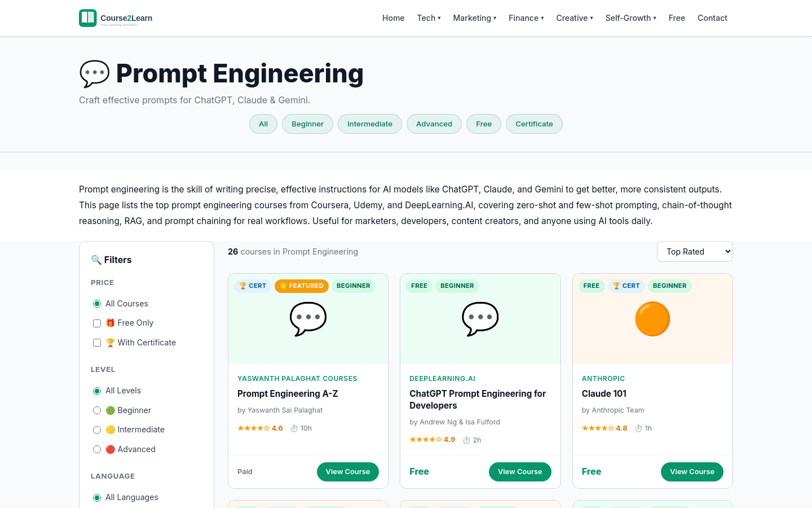
Task: Click the yellow circle icon beside Intermediate level
Action: [111, 430]
